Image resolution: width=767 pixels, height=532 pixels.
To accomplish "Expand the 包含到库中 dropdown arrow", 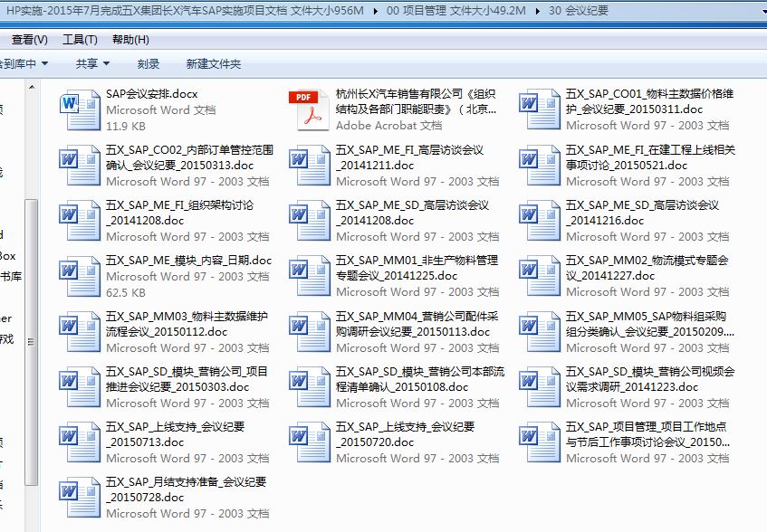I will tap(45, 63).
